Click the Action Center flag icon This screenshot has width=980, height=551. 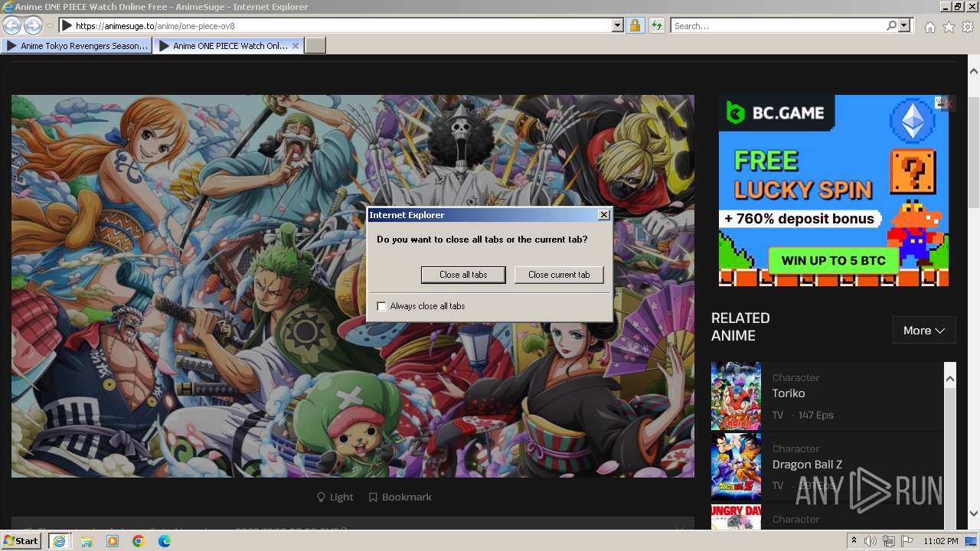(907, 541)
